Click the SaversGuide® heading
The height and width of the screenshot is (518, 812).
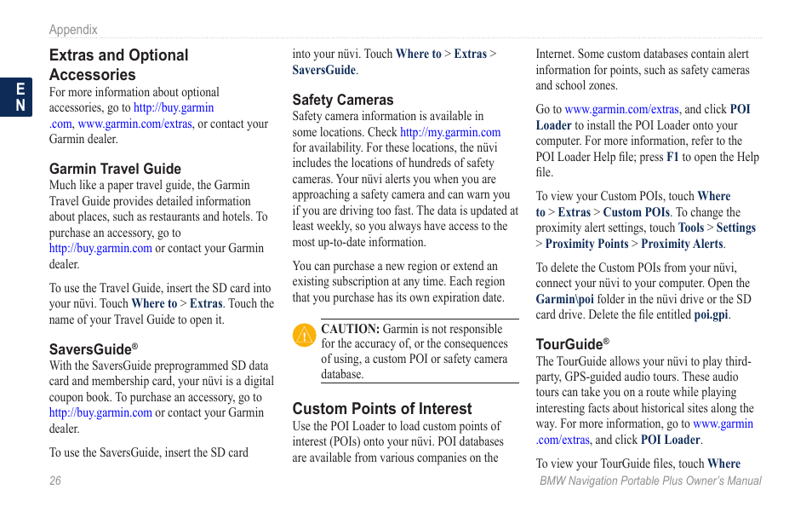(94, 349)
